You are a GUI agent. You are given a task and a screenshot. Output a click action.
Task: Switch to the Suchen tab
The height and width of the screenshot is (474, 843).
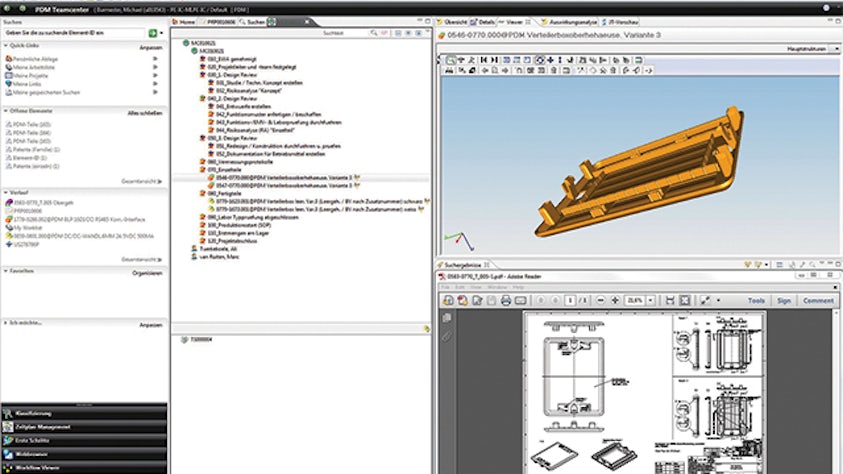pos(253,22)
